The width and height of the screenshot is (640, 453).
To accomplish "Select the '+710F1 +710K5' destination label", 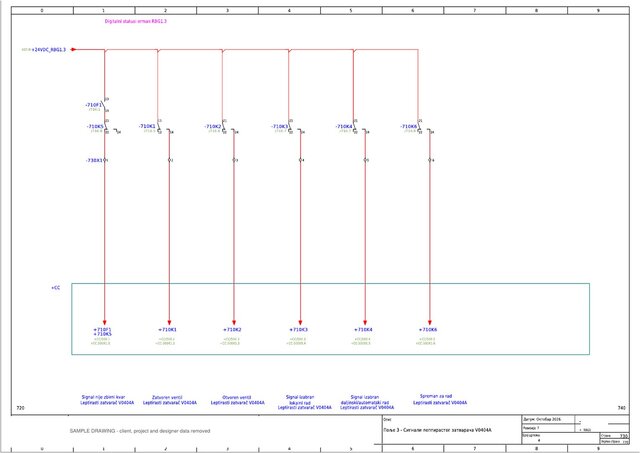I will [102, 332].
